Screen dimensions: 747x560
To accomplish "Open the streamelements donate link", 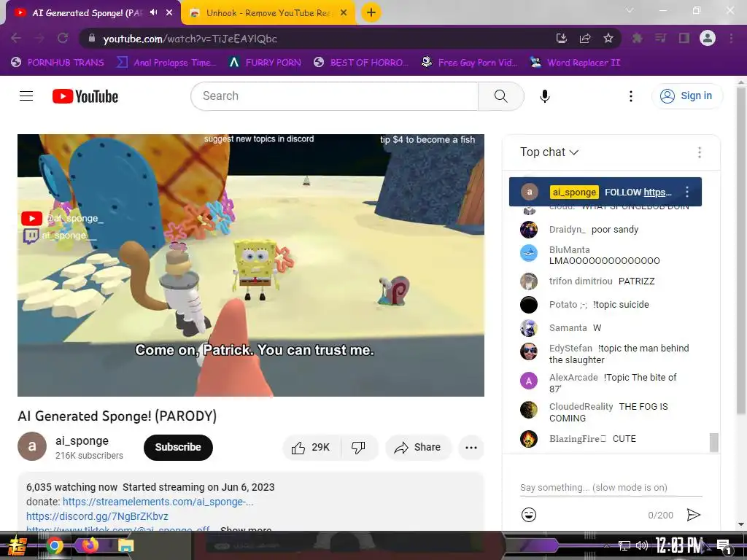I will click(158, 502).
